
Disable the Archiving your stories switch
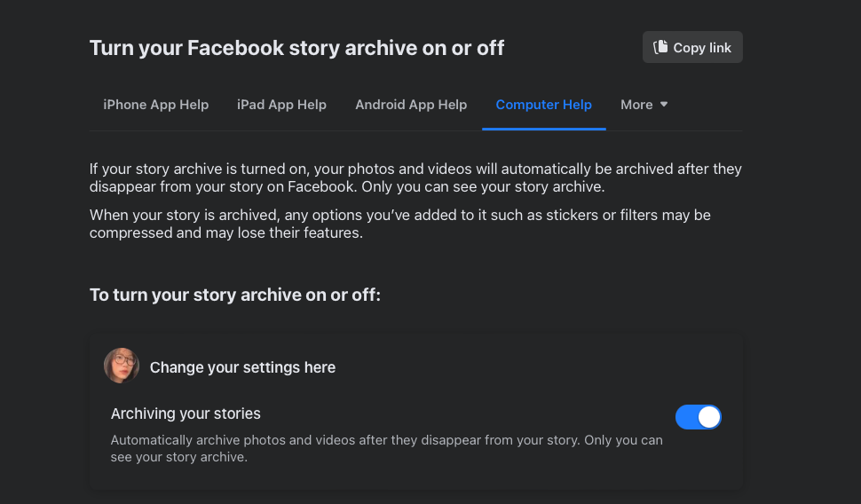[698, 417]
